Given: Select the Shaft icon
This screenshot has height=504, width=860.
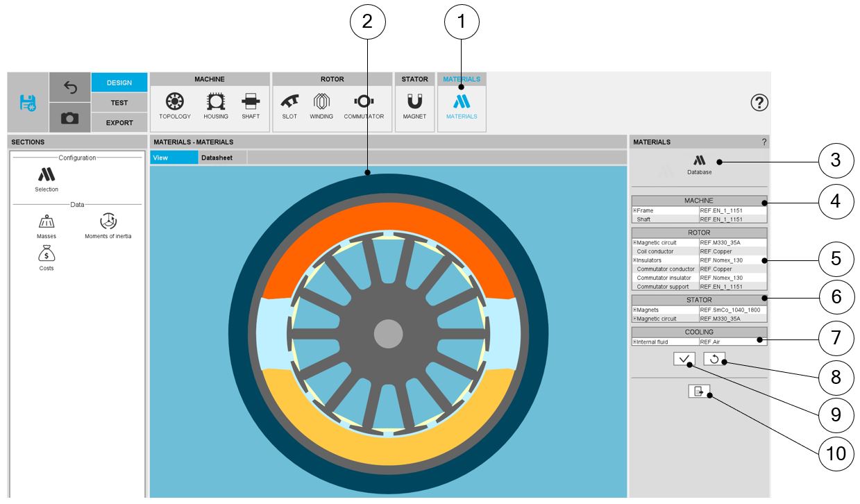Looking at the screenshot, I should (251, 102).
